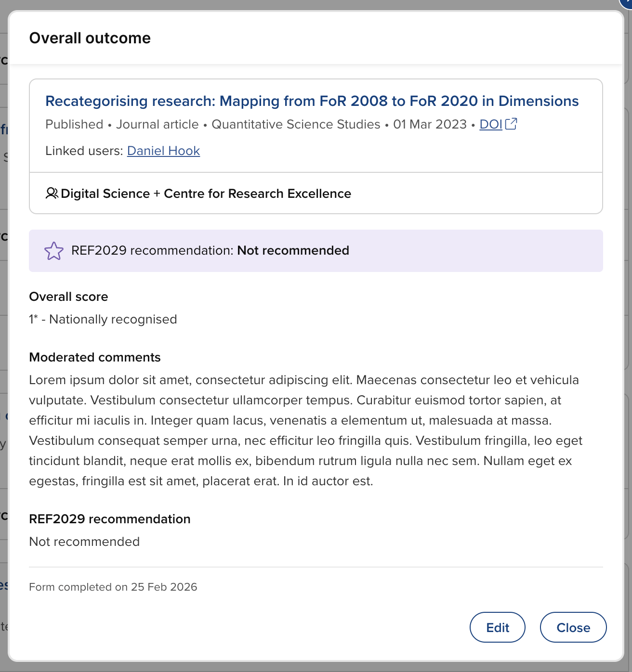Viewport: 632px width, 672px height.
Task: Click the Overall outcome dialog heading
Action: pos(90,38)
